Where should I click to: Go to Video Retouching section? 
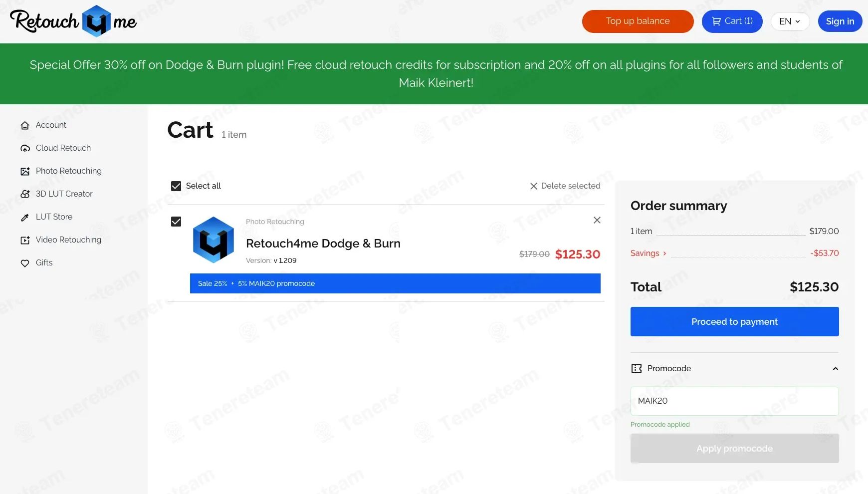point(68,240)
